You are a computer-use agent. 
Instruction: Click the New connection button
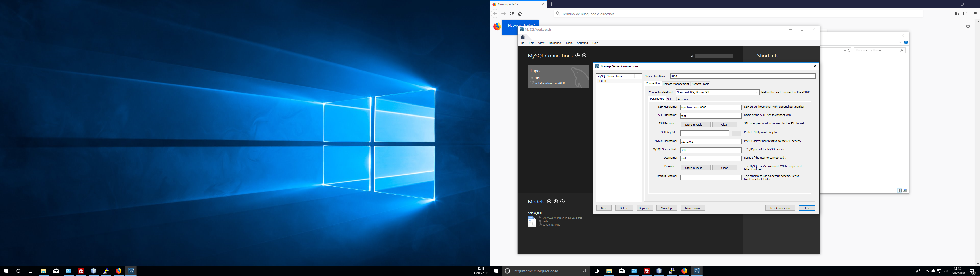(604, 208)
